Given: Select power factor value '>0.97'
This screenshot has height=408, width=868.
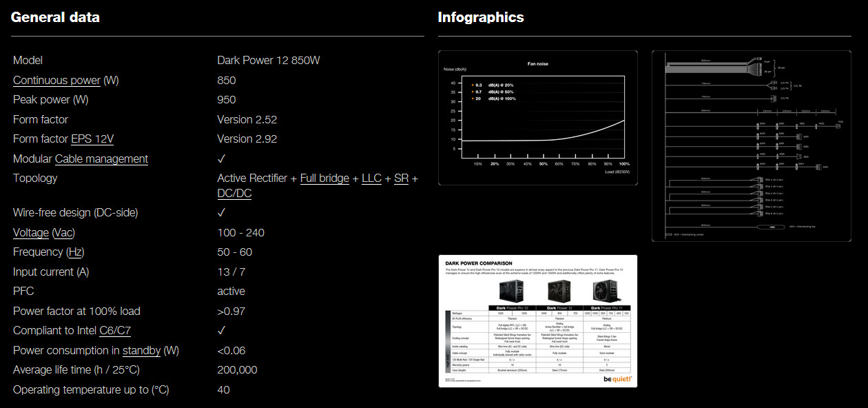Looking at the screenshot, I should 231,311.
